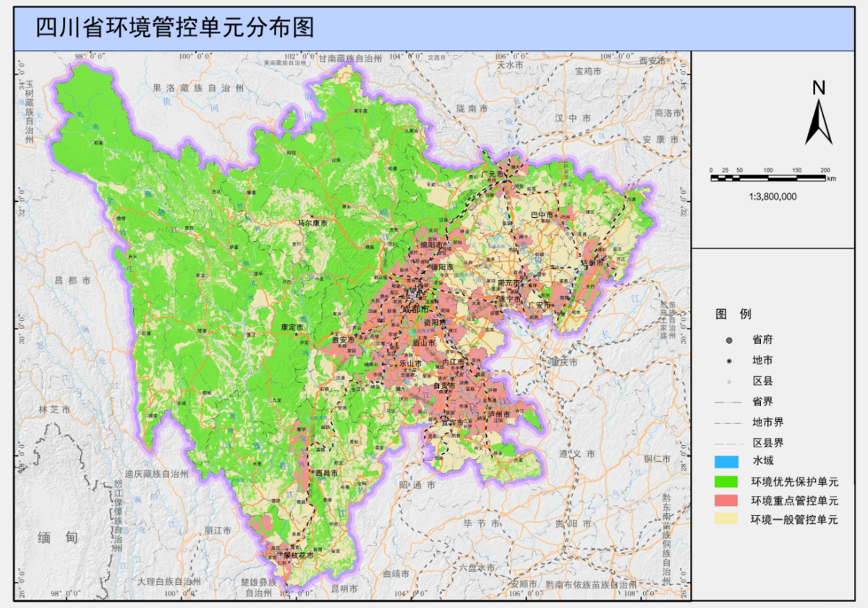This screenshot has width=868, height=608.
Task: Click the map title 四川省环境管控单元分布图
Action: [175, 28]
